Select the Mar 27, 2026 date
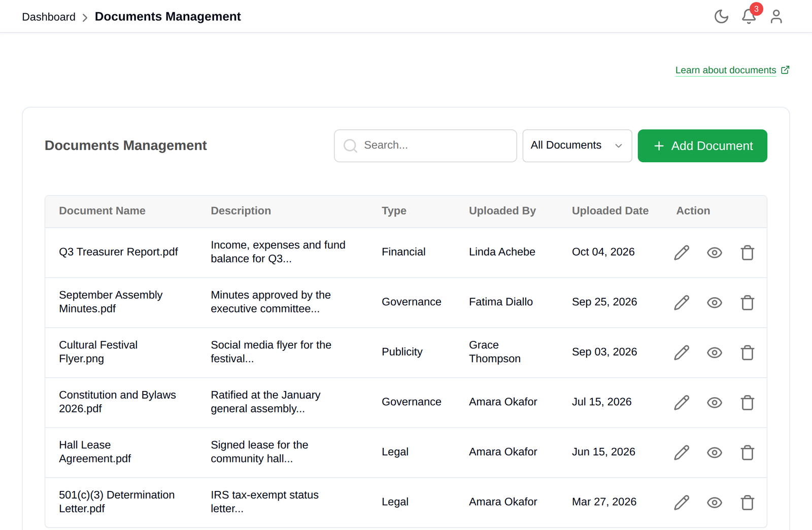 (604, 502)
